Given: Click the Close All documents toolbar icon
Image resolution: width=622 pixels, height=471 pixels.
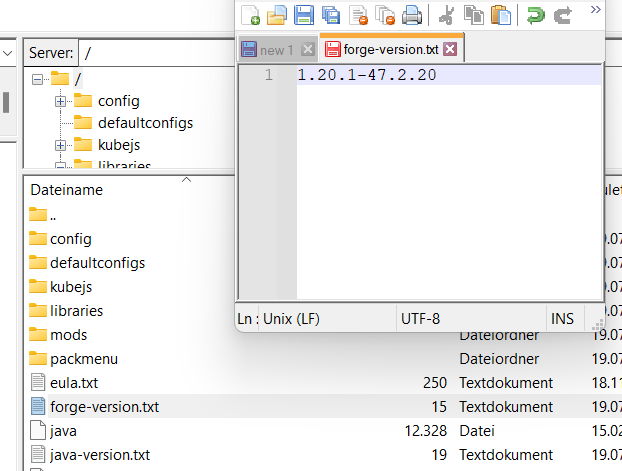Looking at the screenshot, I should coord(385,15).
